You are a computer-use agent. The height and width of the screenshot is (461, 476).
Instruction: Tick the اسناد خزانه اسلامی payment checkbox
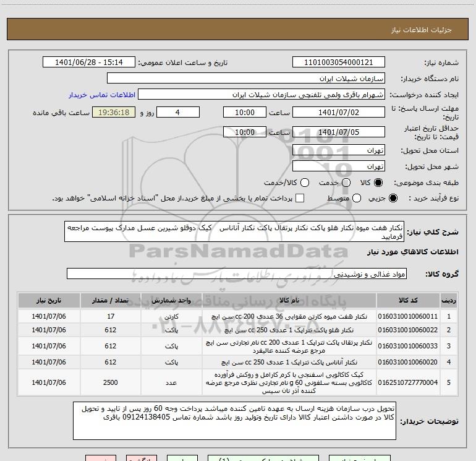pyautogui.click(x=300, y=198)
